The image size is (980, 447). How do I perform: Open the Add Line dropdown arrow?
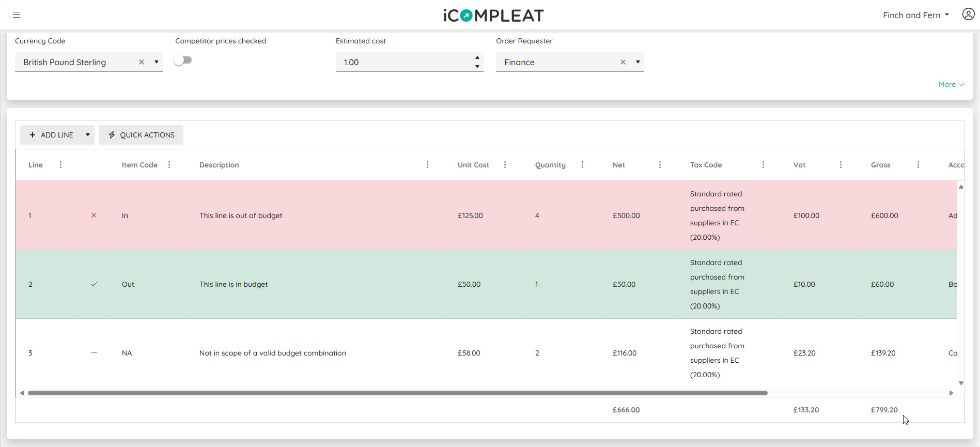[88, 135]
